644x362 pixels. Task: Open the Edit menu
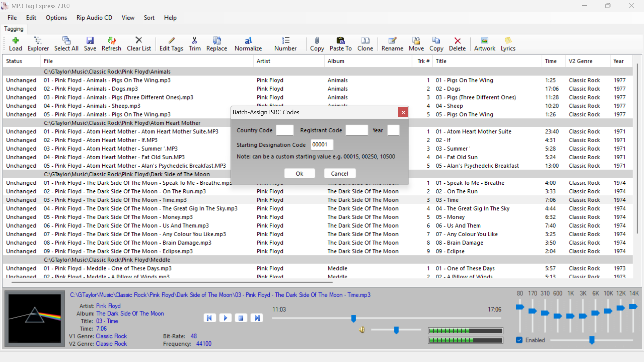tap(31, 18)
